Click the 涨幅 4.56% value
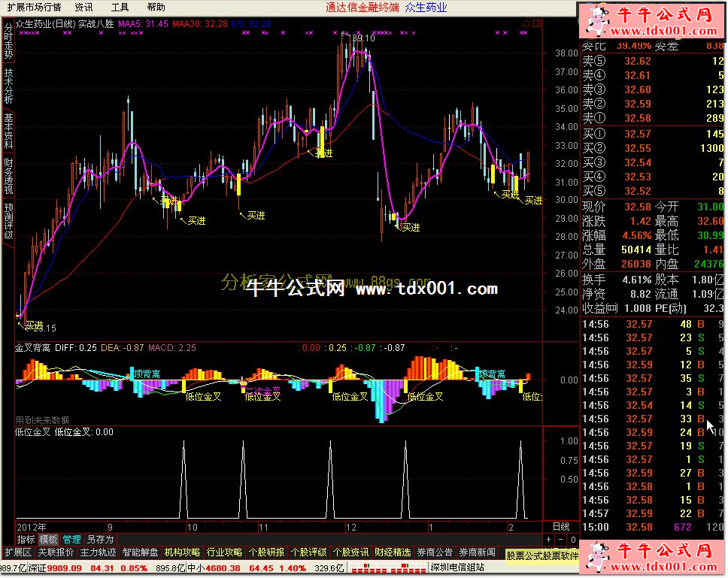728x578 pixels. click(637, 236)
